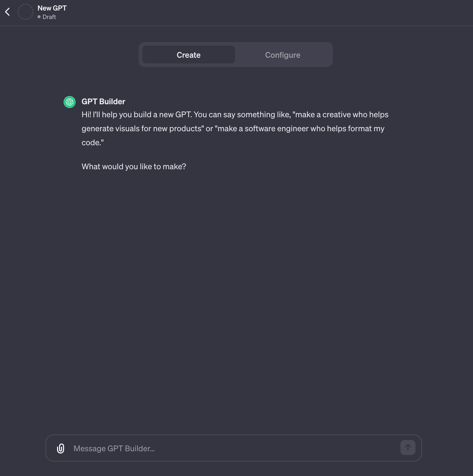Click the phrase "generate visuals for new products"
This screenshot has height=476, width=473.
click(142, 128)
